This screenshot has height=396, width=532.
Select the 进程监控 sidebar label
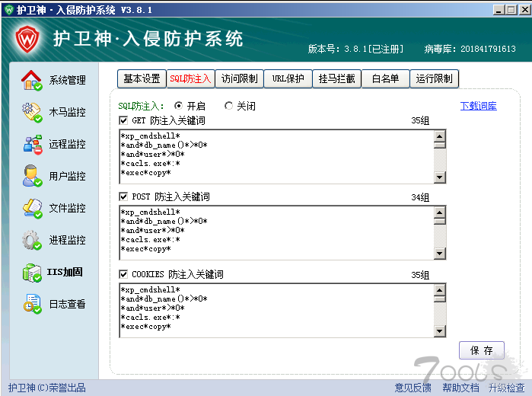click(x=67, y=240)
